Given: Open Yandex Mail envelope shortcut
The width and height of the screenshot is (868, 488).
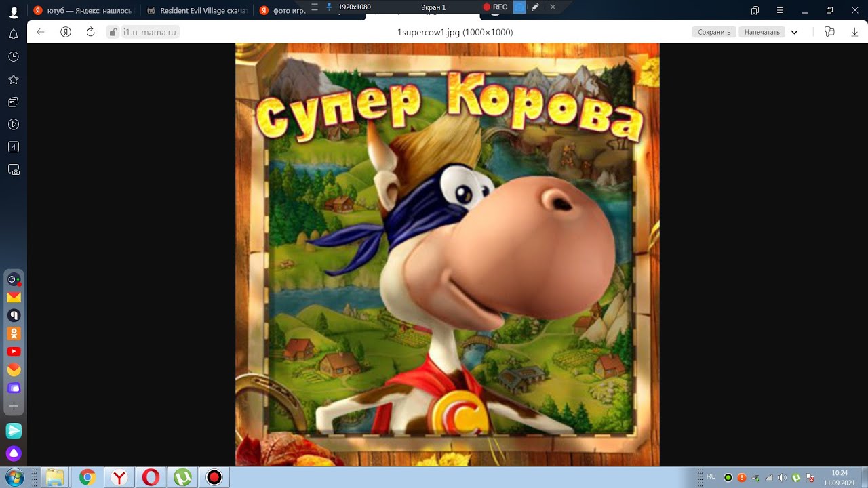Looking at the screenshot, I should pyautogui.click(x=14, y=297).
